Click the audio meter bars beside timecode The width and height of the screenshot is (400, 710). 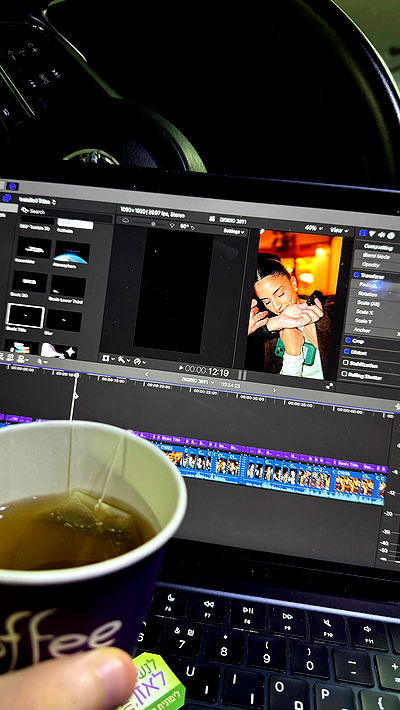[242, 374]
